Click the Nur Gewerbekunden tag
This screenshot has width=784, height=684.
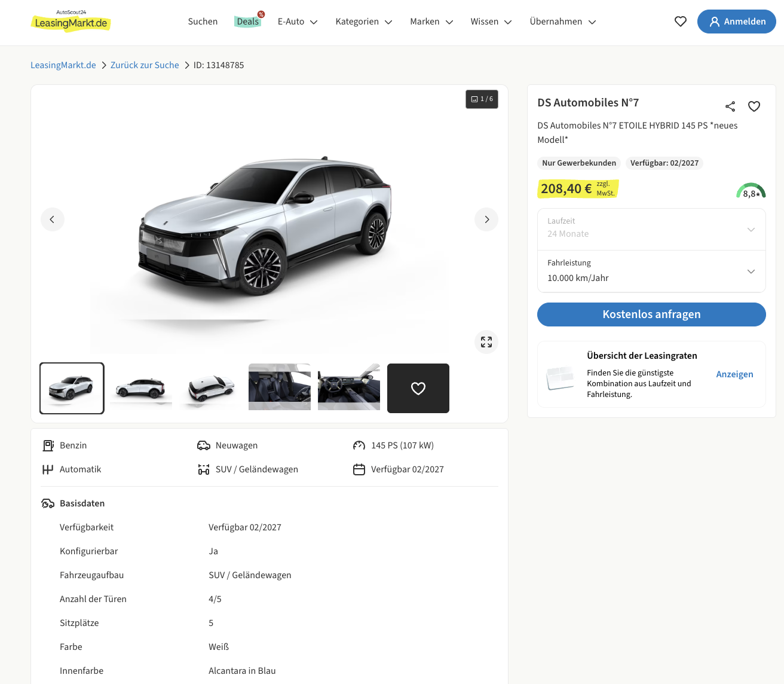click(x=579, y=163)
